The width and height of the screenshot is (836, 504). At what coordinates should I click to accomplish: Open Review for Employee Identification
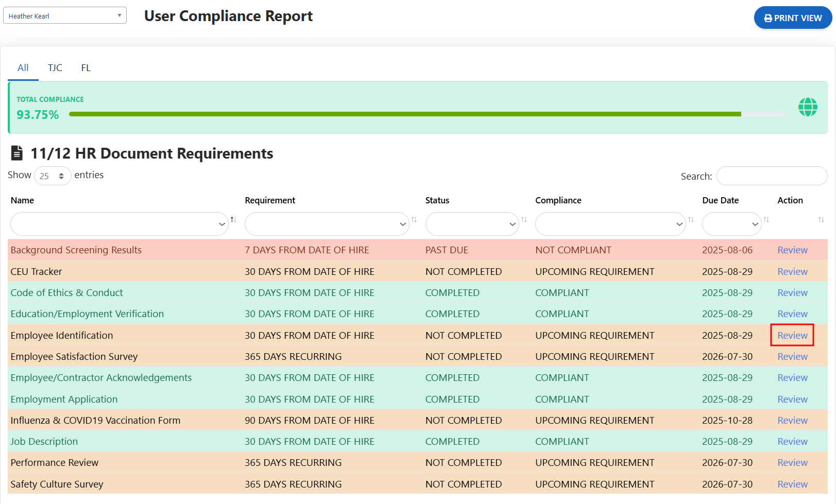pos(792,336)
